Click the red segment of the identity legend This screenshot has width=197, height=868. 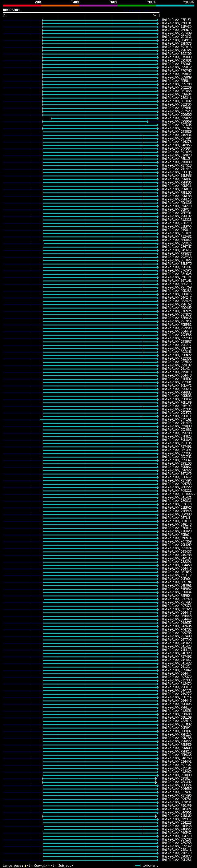click(22, 6)
